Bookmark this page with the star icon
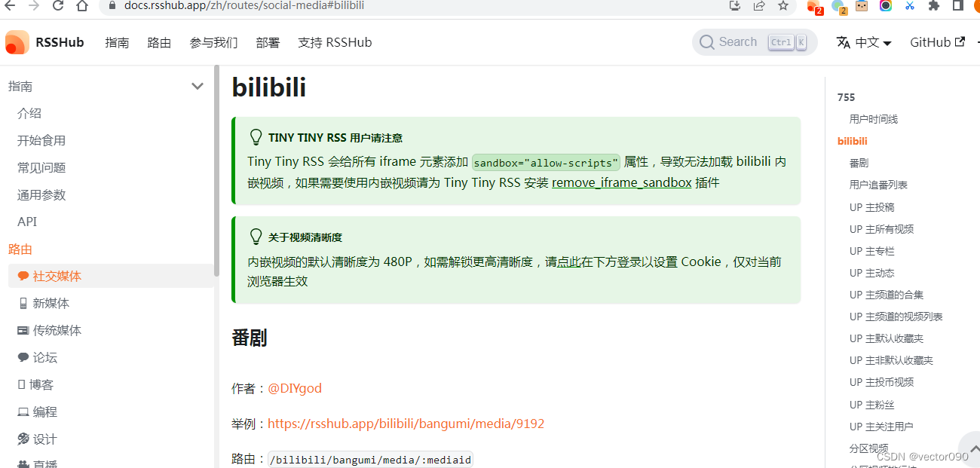This screenshot has width=980, height=468. click(x=783, y=6)
